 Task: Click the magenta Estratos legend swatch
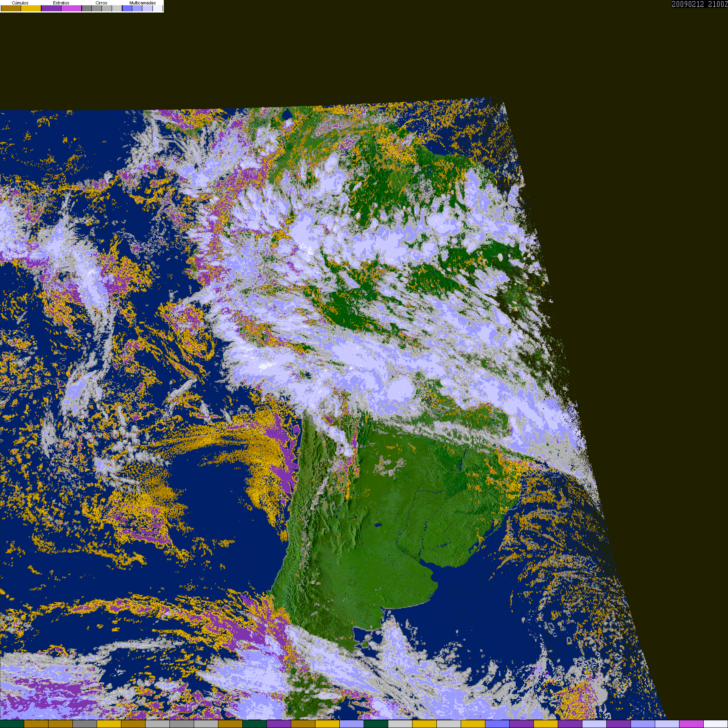tap(71, 8)
